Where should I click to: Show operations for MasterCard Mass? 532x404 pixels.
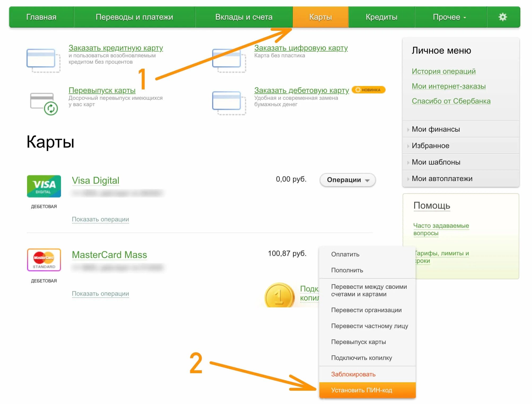(x=100, y=294)
